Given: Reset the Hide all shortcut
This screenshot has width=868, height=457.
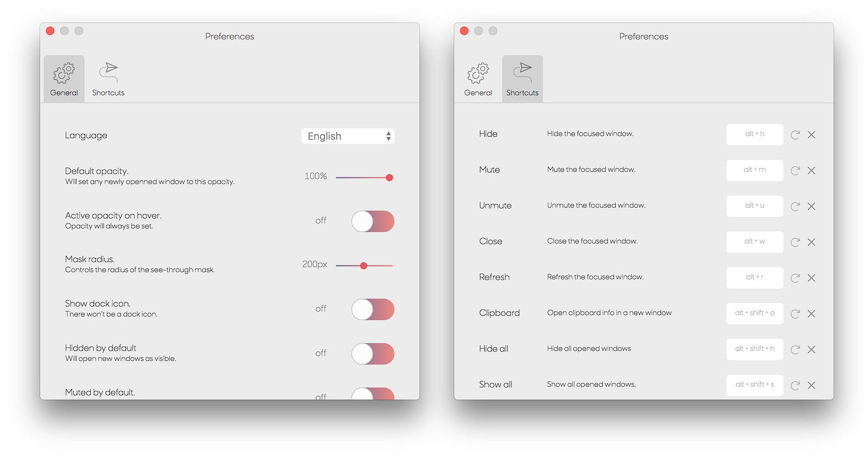Looking at the screenshot, I should (795, 350).
